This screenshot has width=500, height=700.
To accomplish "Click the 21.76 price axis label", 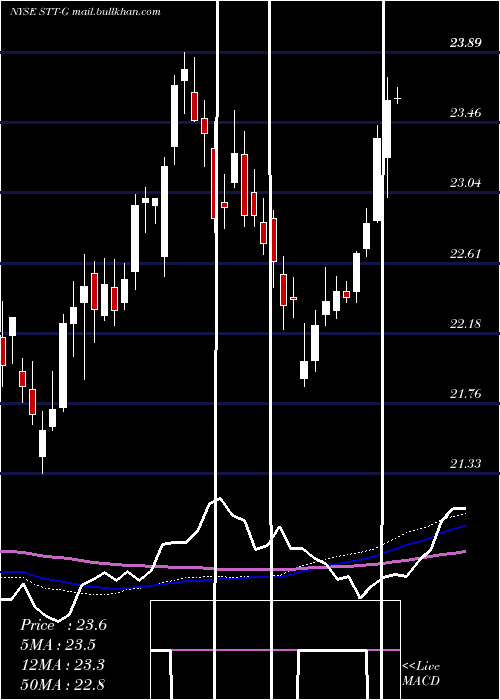I will coord(466,394).
